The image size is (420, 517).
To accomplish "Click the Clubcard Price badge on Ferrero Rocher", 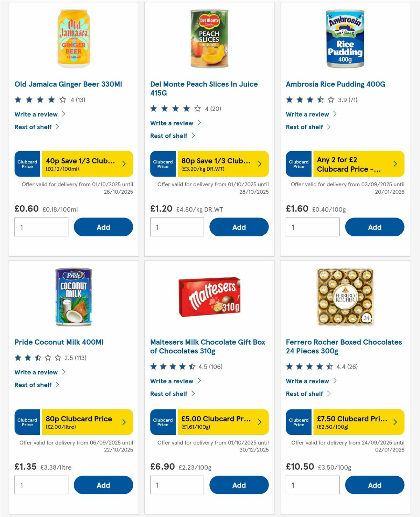I will [x=299, y=422].
